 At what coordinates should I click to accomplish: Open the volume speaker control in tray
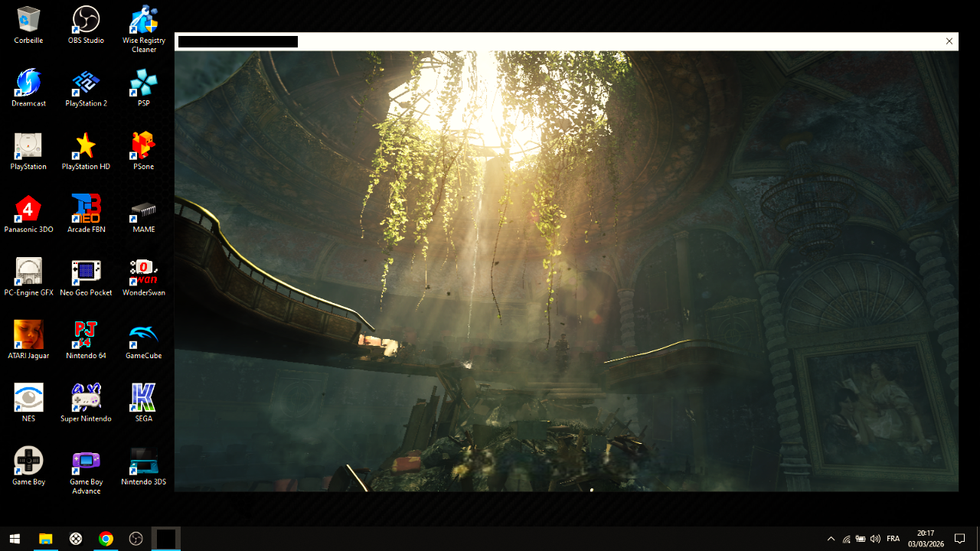coord(875,539)
